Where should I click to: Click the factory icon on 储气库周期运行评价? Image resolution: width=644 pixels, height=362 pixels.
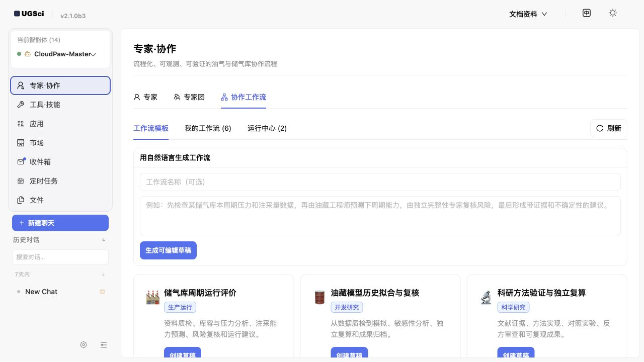[152, 297]
